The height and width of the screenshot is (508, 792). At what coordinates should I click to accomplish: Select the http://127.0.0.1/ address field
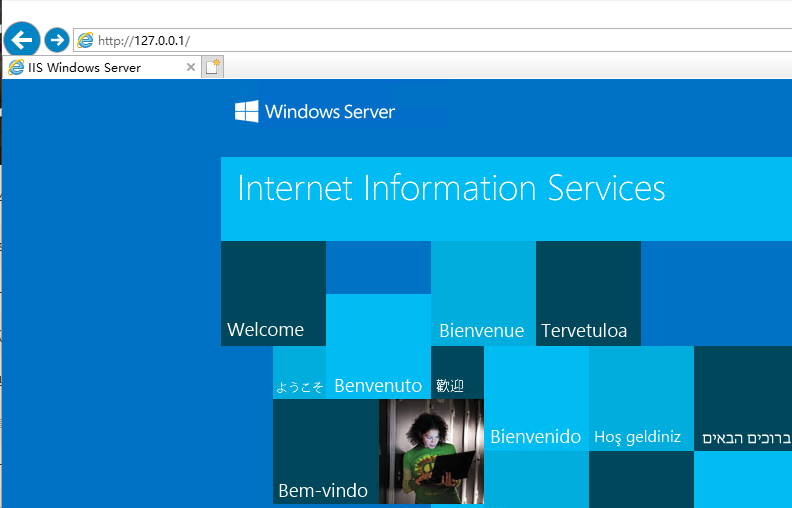click(432, 40)
